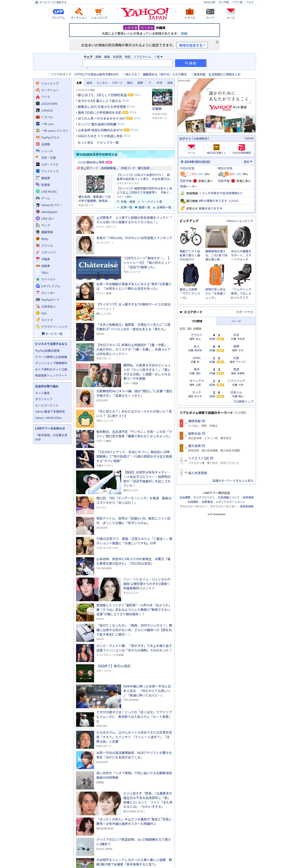
Task: Select the エンタメ news tab
Action: [102, 82]
